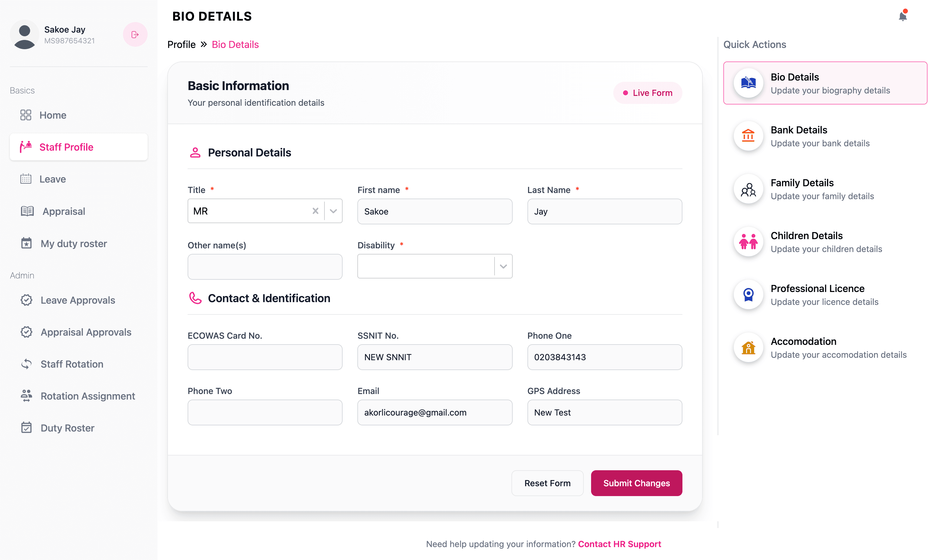Click the Leave Approvals badge icon
The image size is (930, 560).
coord(26,300)
